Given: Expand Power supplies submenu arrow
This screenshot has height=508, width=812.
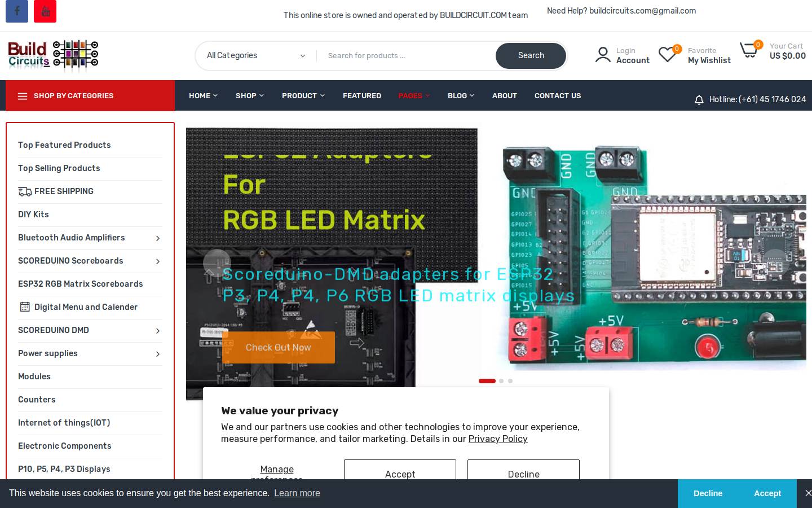Looking at the screenshot, I should pyautogui.click(x=158, y=354).
